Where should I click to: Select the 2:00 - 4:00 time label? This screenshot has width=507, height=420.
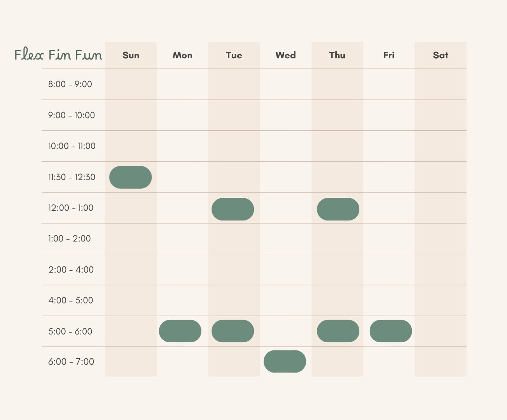click(x=71, y=269)
